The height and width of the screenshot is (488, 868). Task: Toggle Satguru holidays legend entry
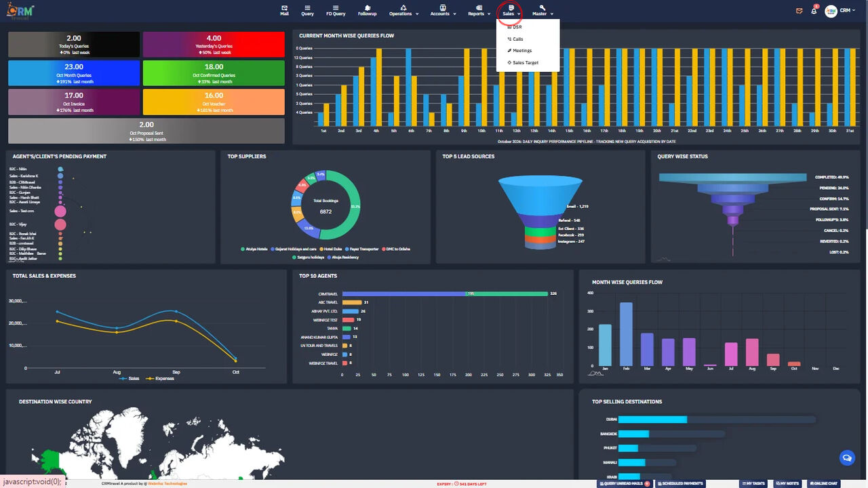(x=308, y=258)
